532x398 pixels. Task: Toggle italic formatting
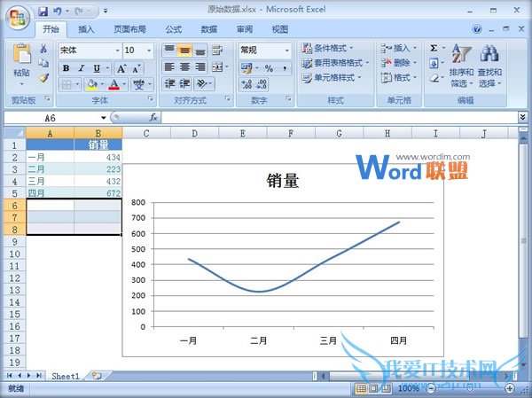[82, 68]
